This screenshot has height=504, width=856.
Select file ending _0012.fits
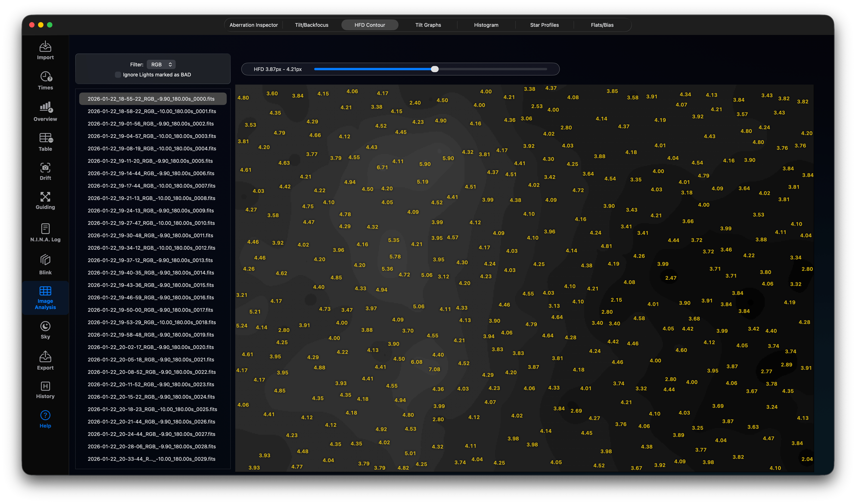tap(153, 248)
